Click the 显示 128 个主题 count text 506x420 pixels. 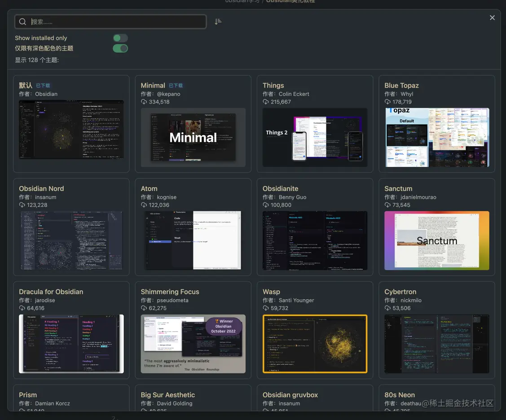[37, 60]
